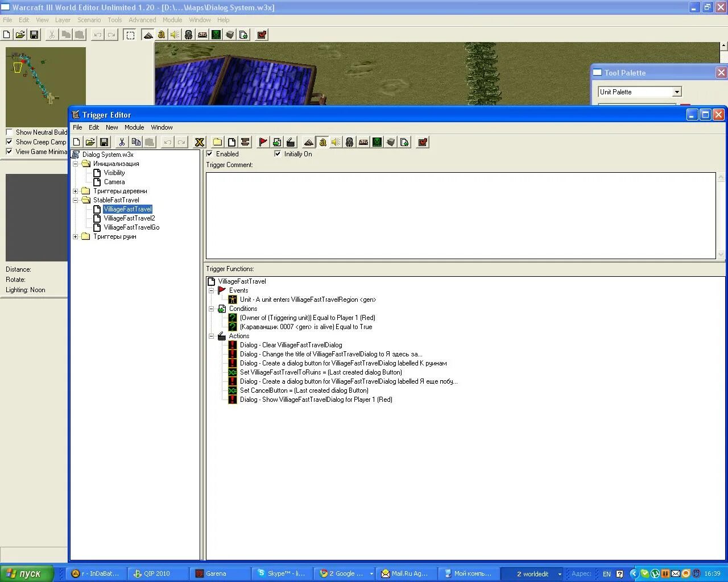Click New Map icon in Trigger Editor toolbar
Image resolution: width=728 pixels, height=582 pixels.
(77, 142)
